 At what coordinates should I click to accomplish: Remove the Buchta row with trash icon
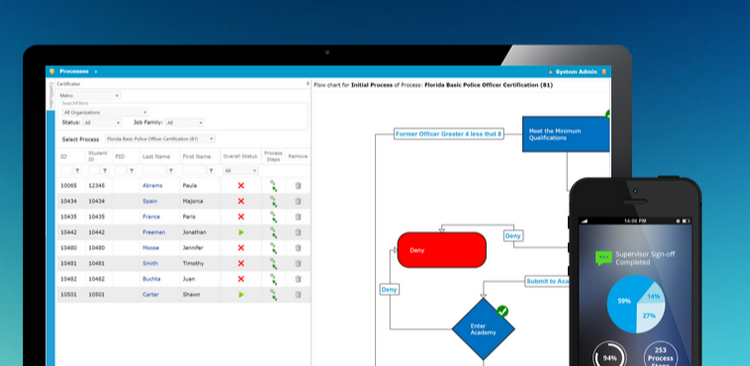tap(298, 279)
